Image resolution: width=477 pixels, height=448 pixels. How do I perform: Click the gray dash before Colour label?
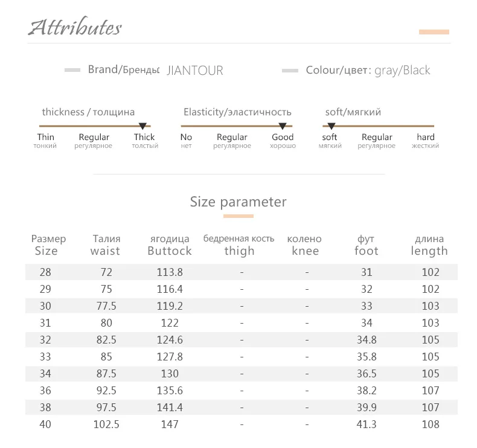click(290, 71)
